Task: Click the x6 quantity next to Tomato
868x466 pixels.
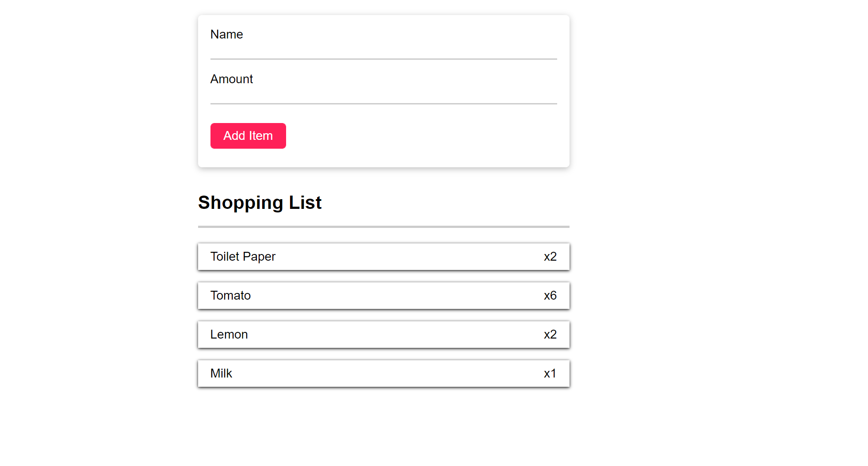Action: click(550, 296)
